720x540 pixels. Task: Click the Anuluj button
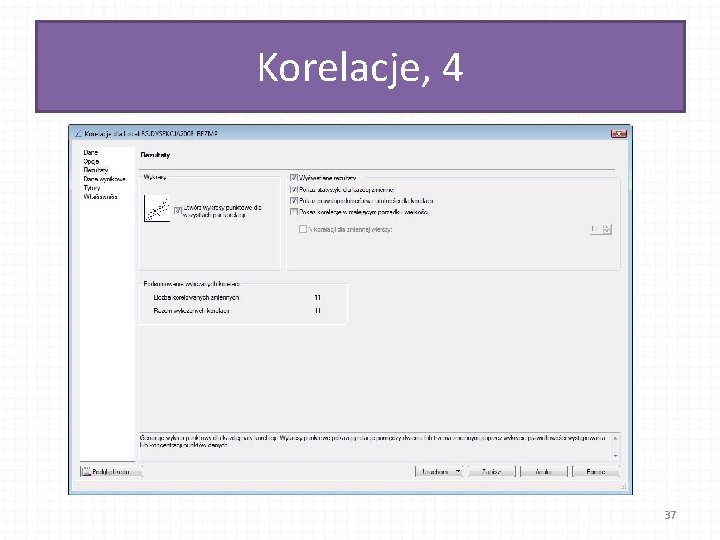[x=544, y=472]
